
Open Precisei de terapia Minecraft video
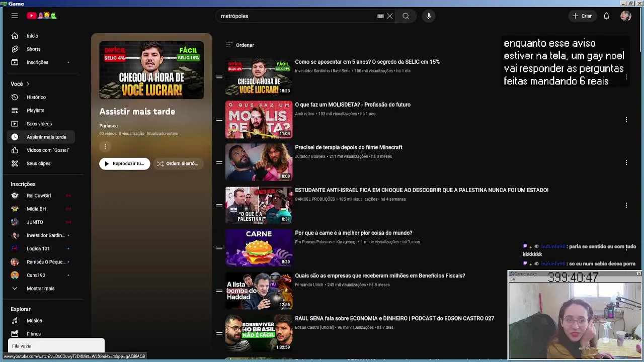tap(349, 147)
